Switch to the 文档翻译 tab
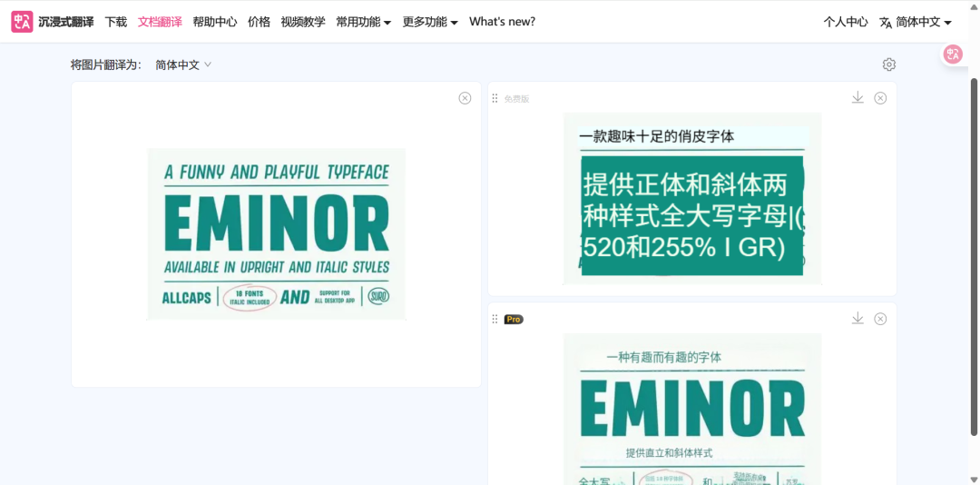 pos(160,22)
